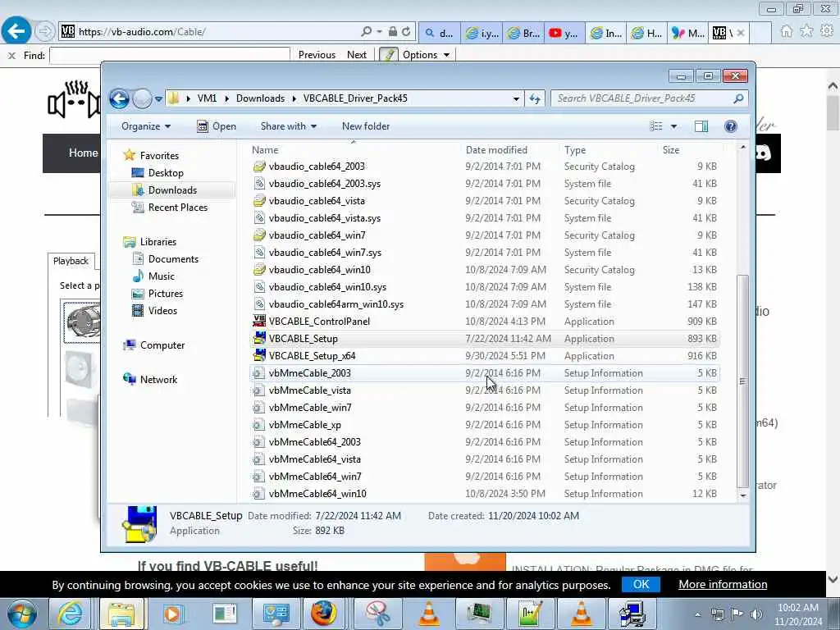Screen dimensions: 840x630
Task: Switch to the Playback tab on webpage
Action: [x=71, y=261]
